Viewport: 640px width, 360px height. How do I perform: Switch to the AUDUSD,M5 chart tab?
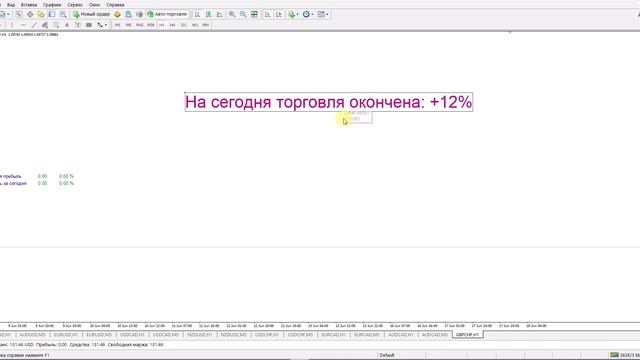32,335
